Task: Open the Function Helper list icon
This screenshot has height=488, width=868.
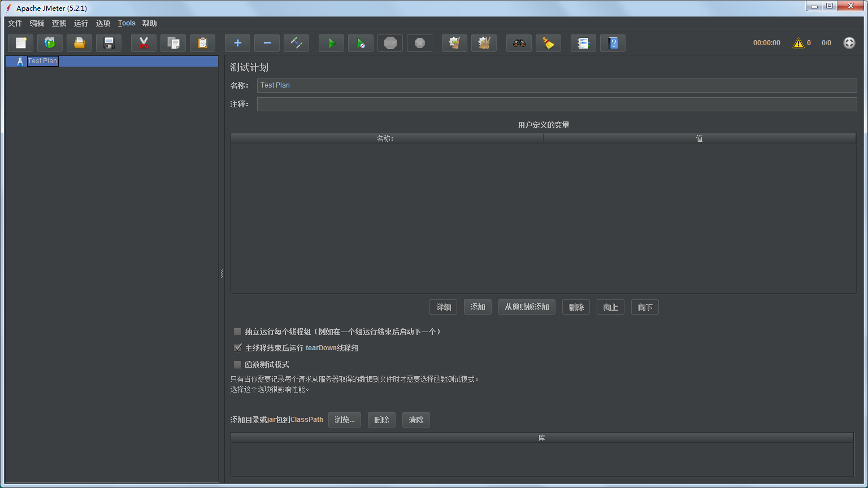Action: [x=584, y=43]
